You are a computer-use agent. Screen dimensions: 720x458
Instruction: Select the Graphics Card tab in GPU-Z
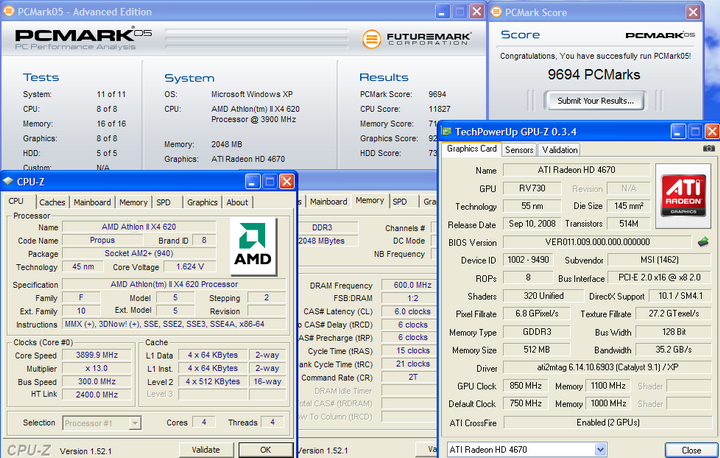coord(472,149)
